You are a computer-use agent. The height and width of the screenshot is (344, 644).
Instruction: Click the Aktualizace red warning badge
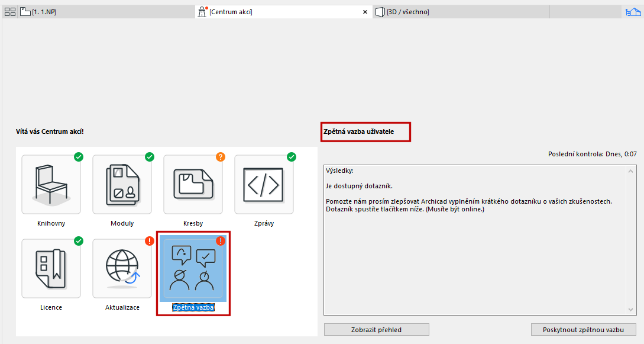click(x=150, y=241)
